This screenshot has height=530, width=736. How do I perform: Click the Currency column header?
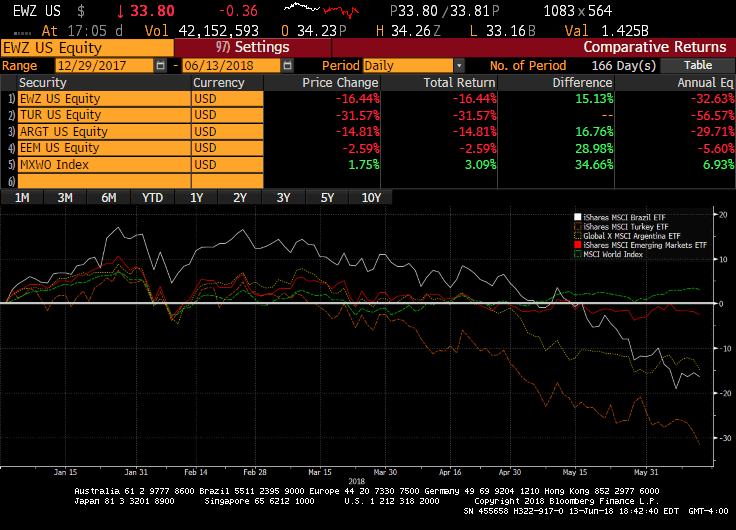227,83
